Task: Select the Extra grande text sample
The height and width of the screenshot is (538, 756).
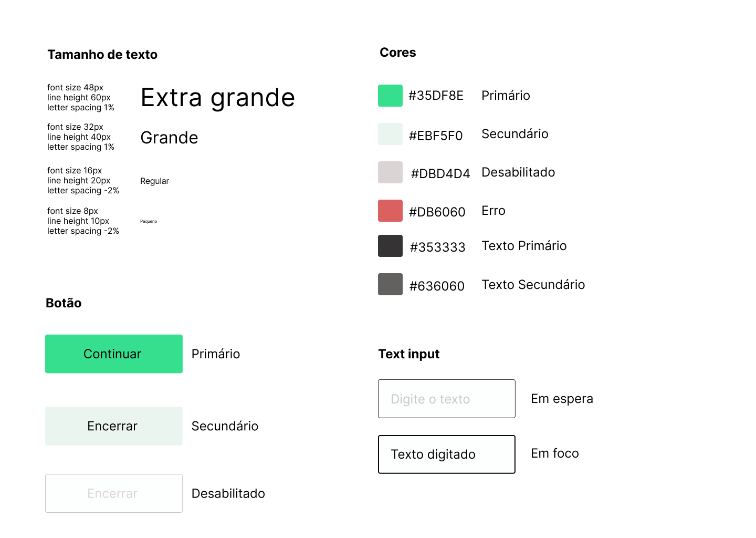Action: 217,98
